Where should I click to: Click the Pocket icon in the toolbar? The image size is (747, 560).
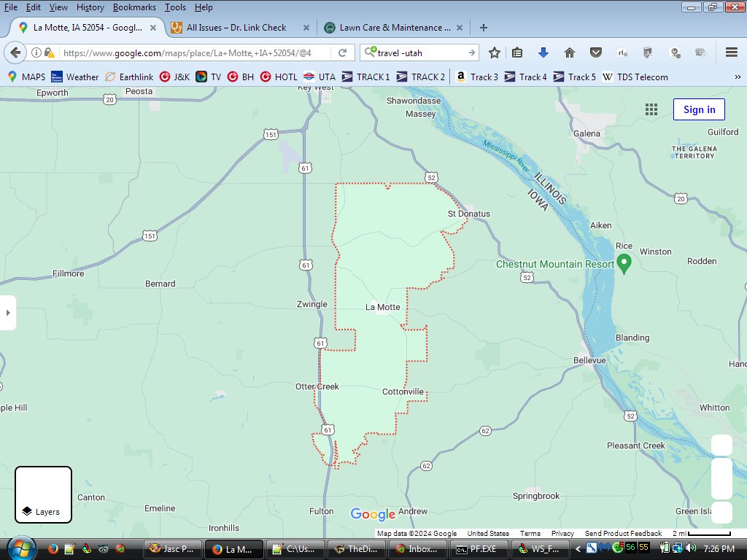coord(596,52)
